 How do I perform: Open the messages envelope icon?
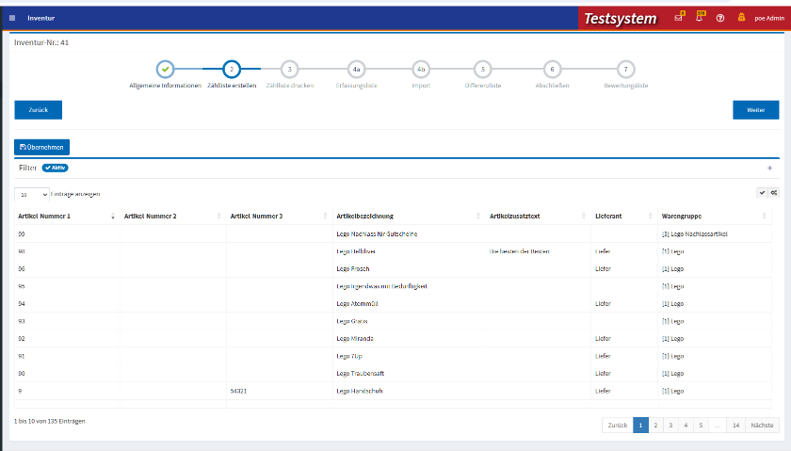[679, 18]
